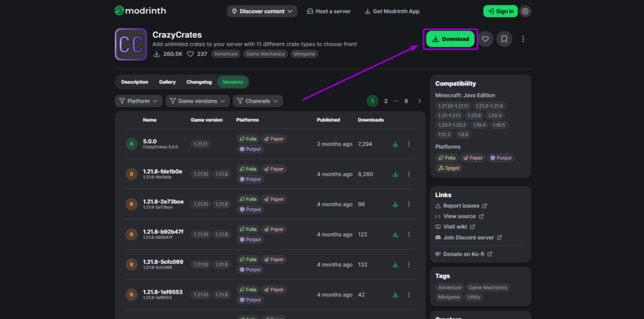Image resolution: width=644 pixels, height=319 pixels.
Task: Click the Utility tag in Tags panel
Action: 474,297
